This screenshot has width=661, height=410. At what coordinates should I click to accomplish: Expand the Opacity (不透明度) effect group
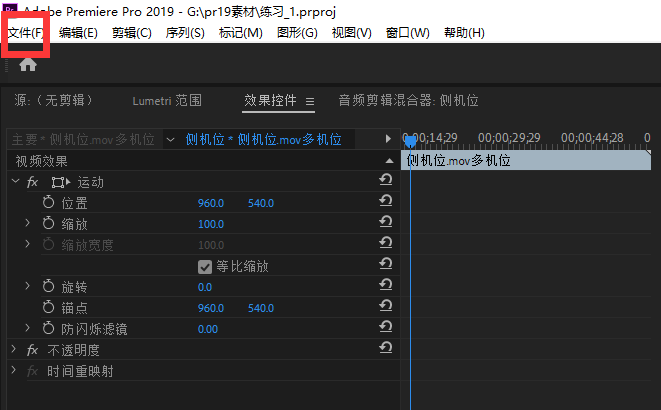click(x=14, y=349)
